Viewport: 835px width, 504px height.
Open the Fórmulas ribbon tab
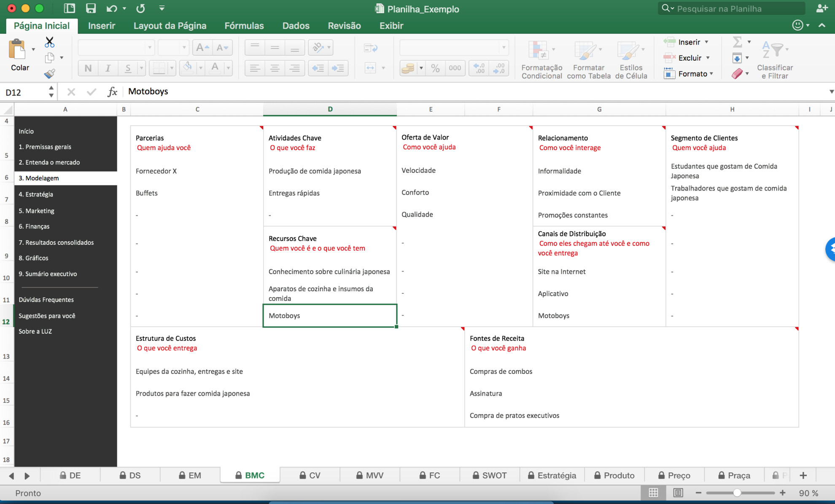[x=244, y=26]
